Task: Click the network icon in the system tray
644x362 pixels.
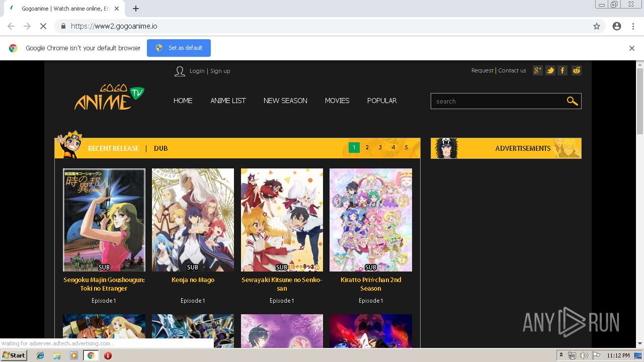Action: pyautogui.click(x=572, y=355)
